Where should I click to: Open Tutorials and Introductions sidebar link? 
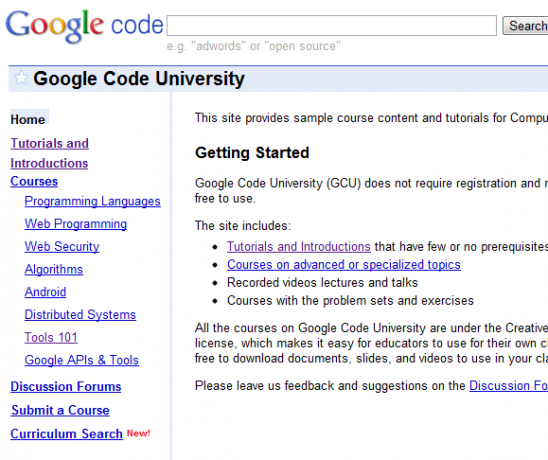point(49,153)
